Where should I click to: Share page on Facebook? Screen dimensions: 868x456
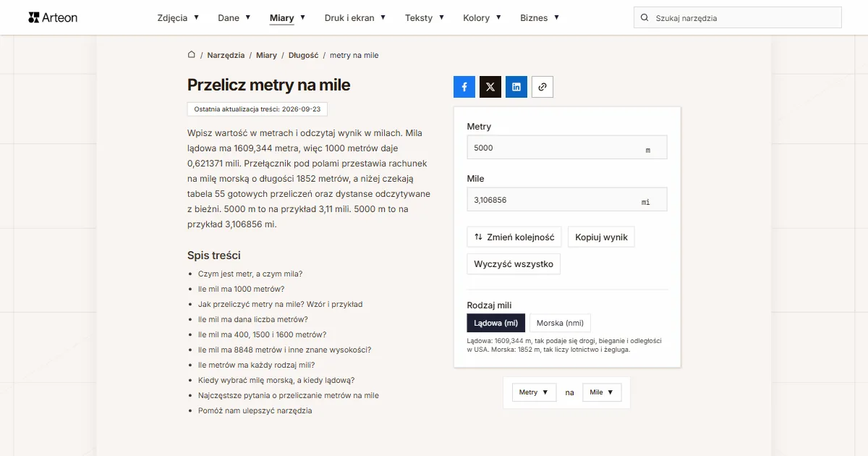pyautogui.click(x=464, y=87)
